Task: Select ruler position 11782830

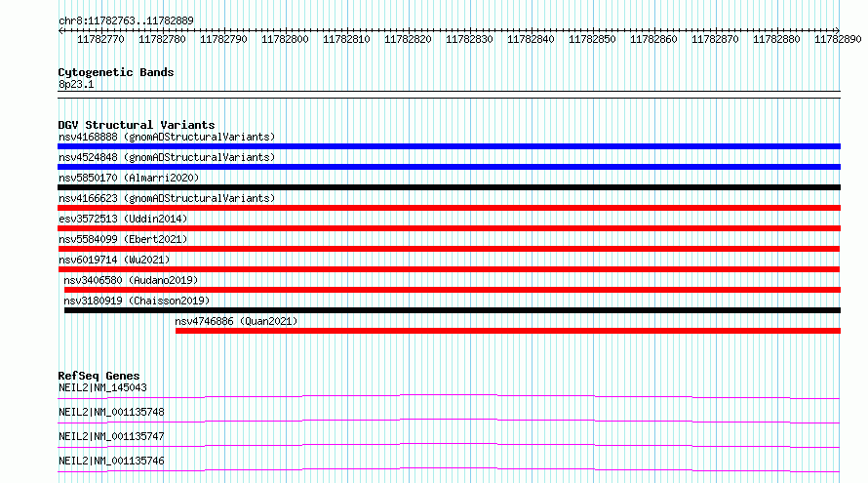Action: (469, 39)
